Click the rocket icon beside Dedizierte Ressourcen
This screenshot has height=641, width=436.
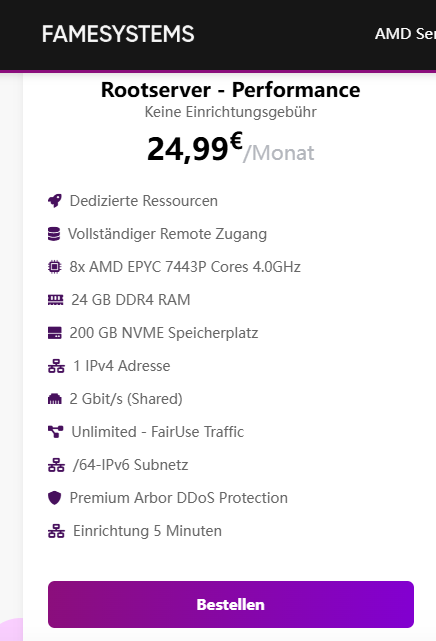55,201
